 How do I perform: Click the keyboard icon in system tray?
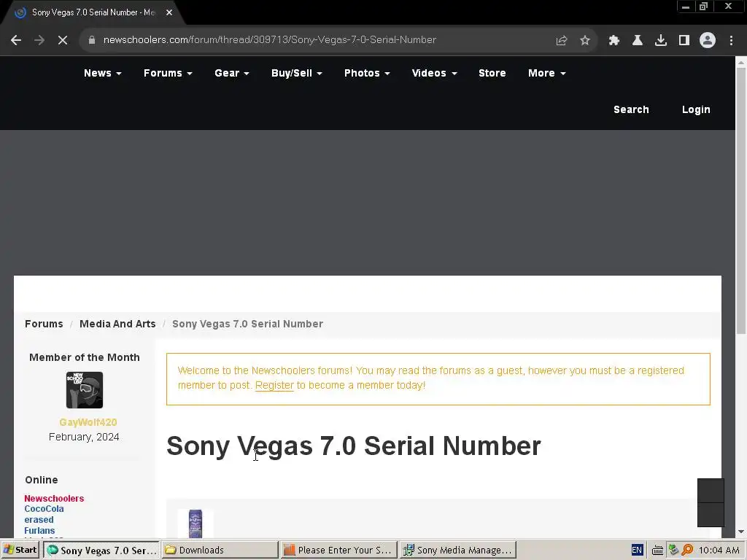(657, 551)
